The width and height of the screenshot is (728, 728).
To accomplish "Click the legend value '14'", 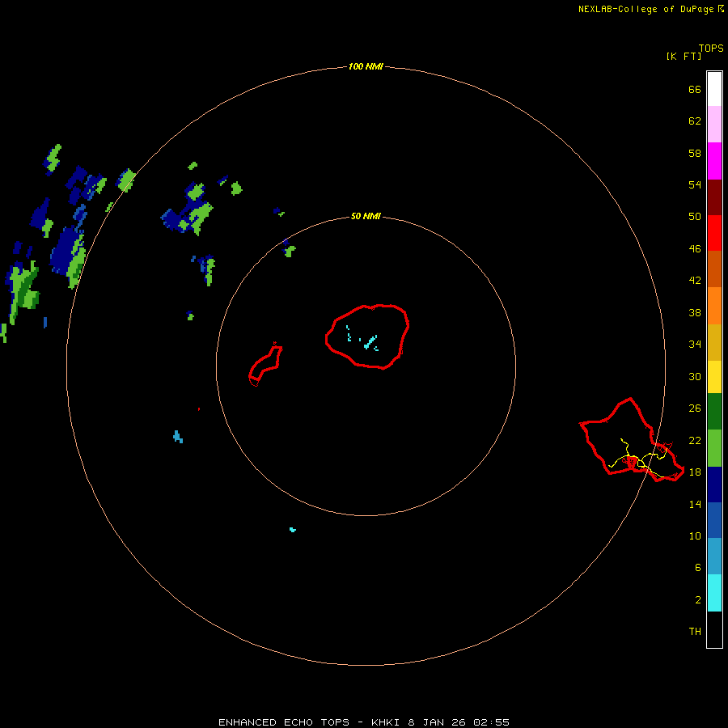I will tap(695, 504).
